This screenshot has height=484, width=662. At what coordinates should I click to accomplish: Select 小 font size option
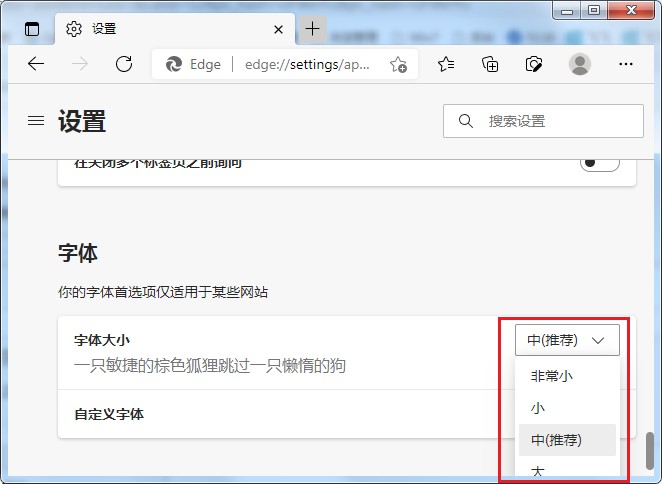(x=538, y=408)
